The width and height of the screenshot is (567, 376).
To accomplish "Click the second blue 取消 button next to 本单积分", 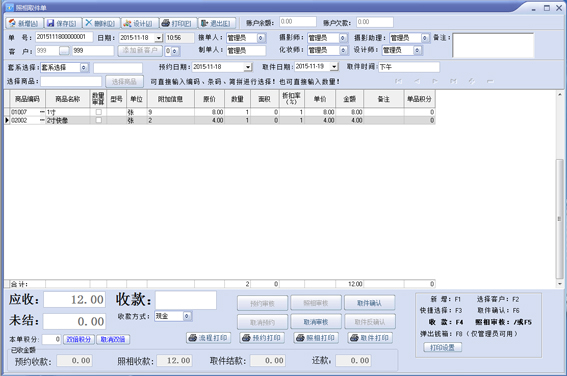I will tap(113, 339).
